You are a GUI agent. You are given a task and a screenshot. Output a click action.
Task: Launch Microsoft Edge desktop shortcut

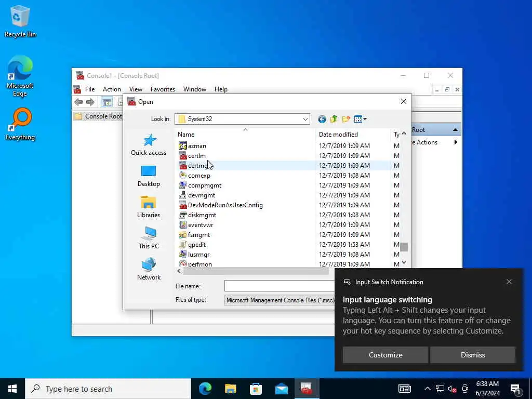point(20,76)
